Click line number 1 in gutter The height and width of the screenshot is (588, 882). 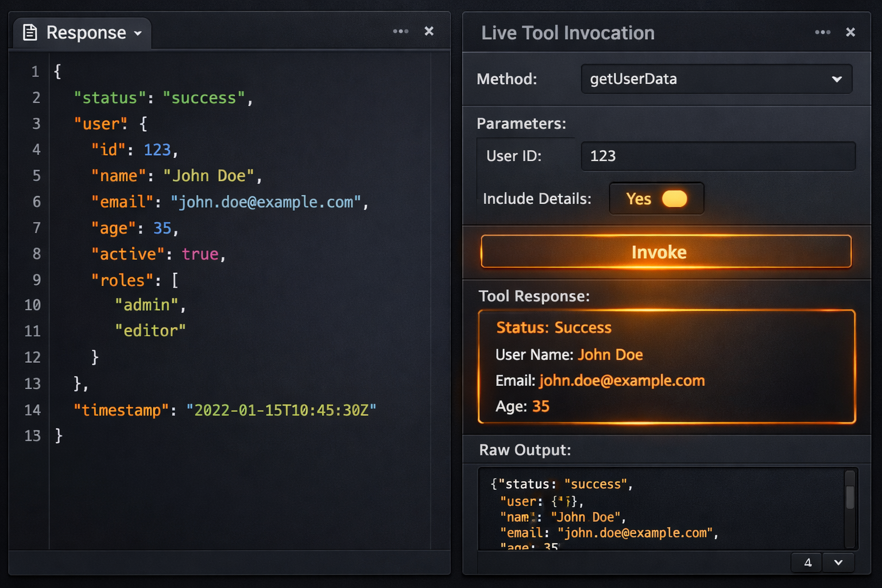coord(35,72)
